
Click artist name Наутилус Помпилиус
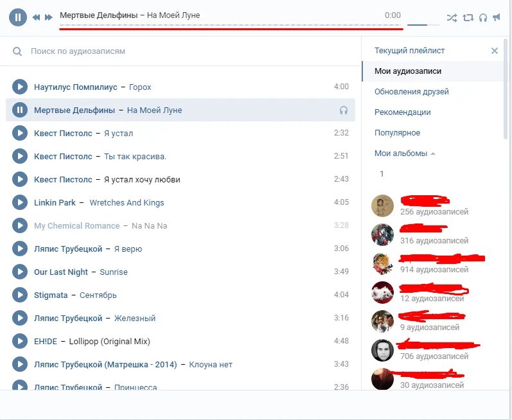[x=75, y=87]
